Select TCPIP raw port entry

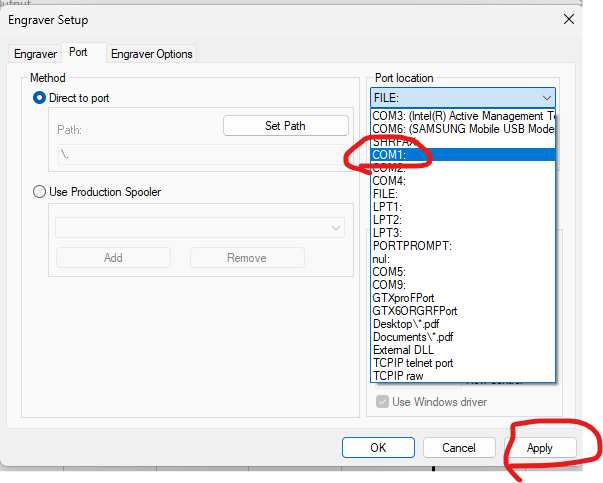(x=463, y=376)
